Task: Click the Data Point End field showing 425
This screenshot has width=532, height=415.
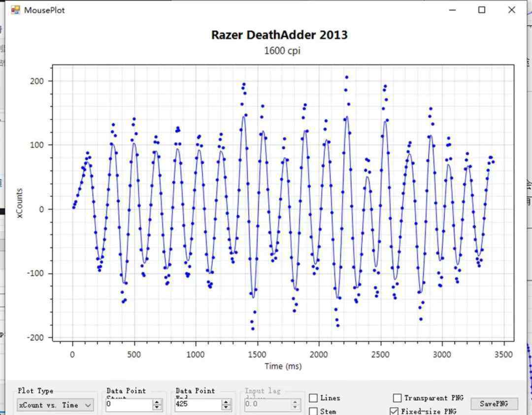Action: tap(198, 404)
